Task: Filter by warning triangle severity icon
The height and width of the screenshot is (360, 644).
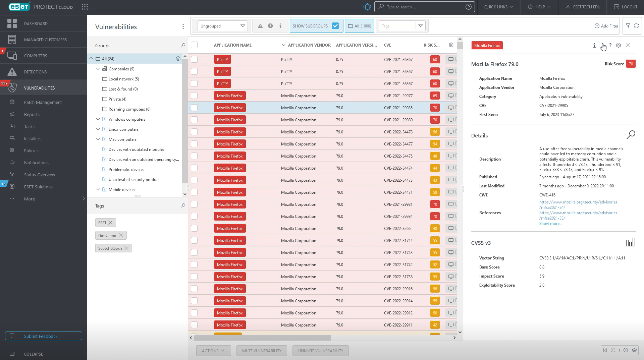Action: click(x=260, y=26)
